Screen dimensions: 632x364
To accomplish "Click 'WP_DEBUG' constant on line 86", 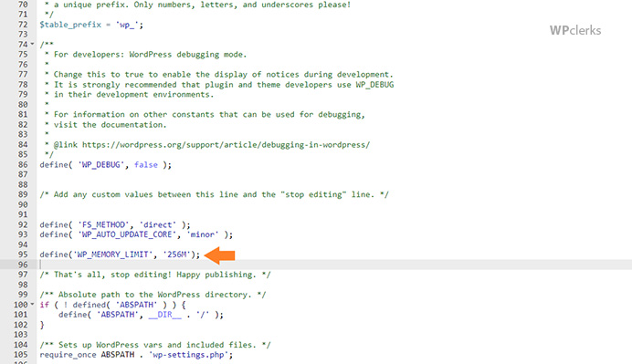I will coord(100,165).
